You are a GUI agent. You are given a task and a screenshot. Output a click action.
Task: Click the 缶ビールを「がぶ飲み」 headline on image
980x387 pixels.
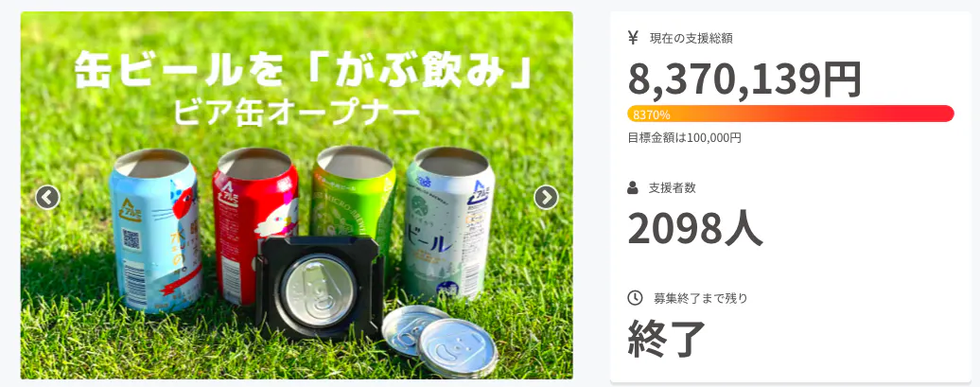click(x=304, y=73)
